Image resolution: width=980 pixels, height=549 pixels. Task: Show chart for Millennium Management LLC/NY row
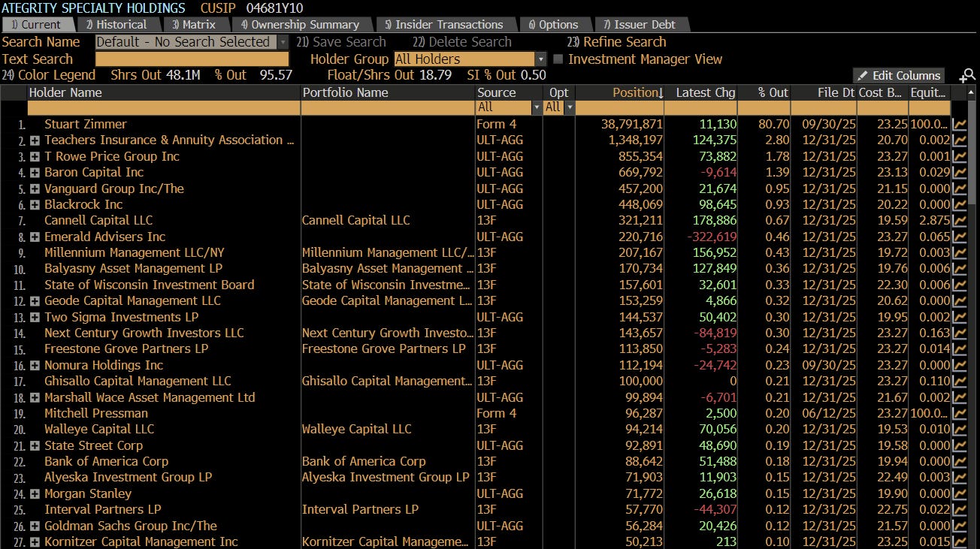pos(960,253)
